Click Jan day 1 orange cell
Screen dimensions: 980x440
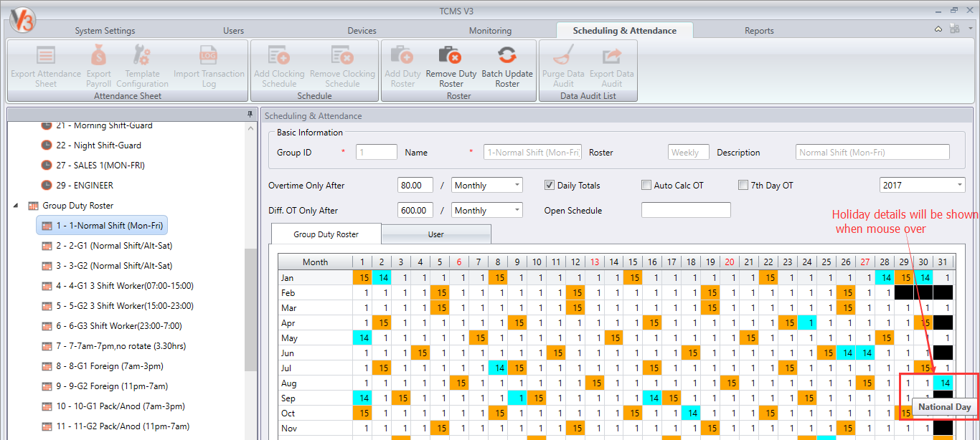point(362,277)
